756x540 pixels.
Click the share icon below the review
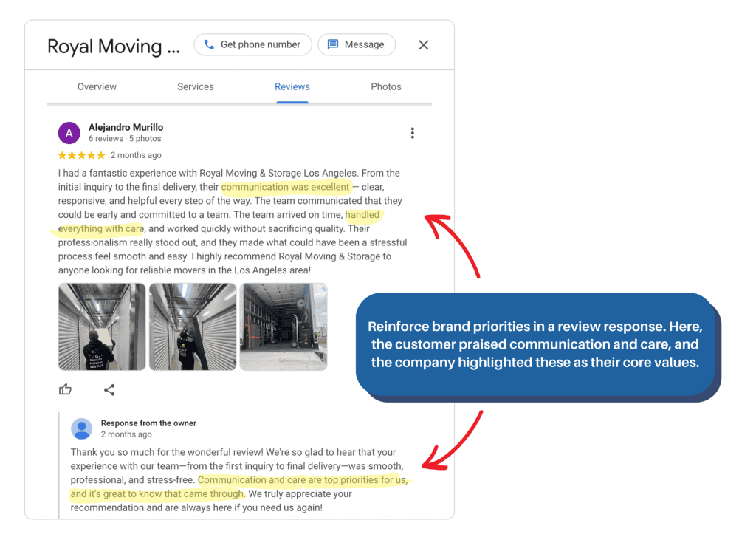coord(109,389)
